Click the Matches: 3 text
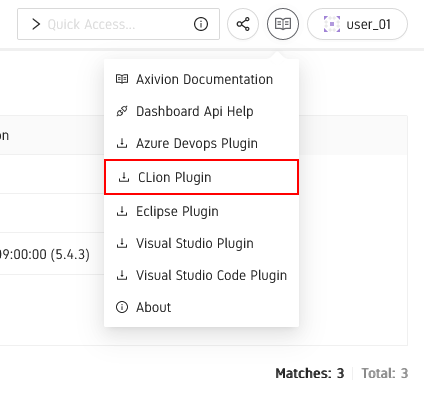424x400 pixels. pos(310,373)
